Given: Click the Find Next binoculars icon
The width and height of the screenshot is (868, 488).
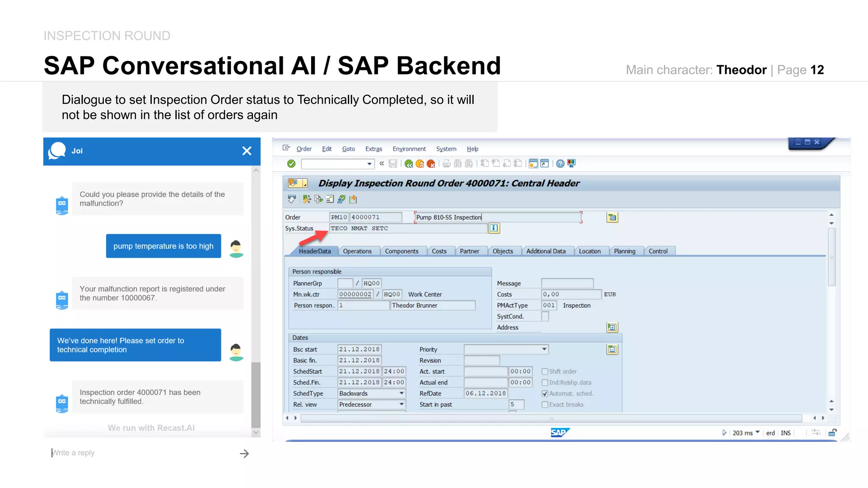Looking at the screenshot, I should [x=469, y=164].
